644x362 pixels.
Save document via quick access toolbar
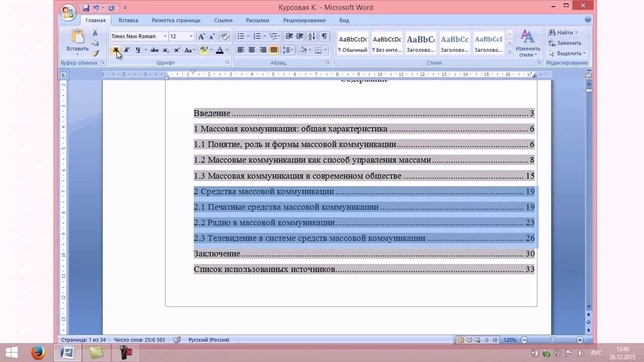86,8
